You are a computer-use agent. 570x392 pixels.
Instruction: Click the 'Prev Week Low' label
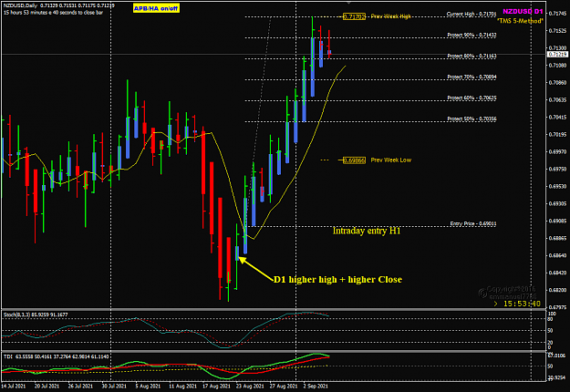(390, 160)
